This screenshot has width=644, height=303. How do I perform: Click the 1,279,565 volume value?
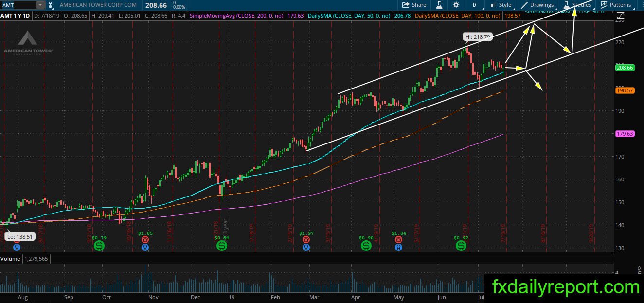point(36,259)
